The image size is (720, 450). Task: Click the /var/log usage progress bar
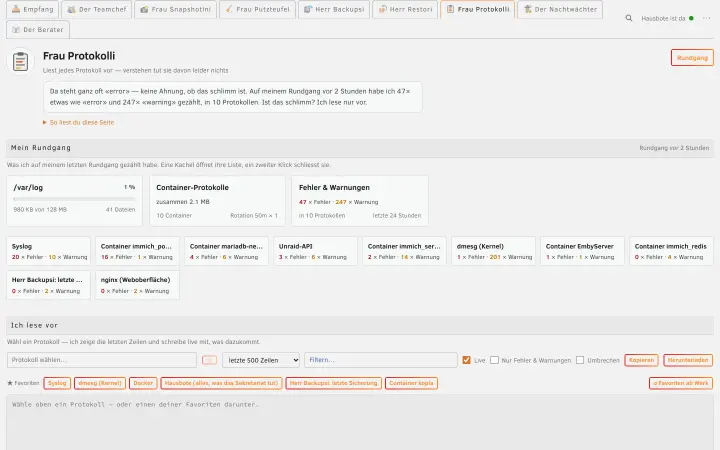point(74,199)
